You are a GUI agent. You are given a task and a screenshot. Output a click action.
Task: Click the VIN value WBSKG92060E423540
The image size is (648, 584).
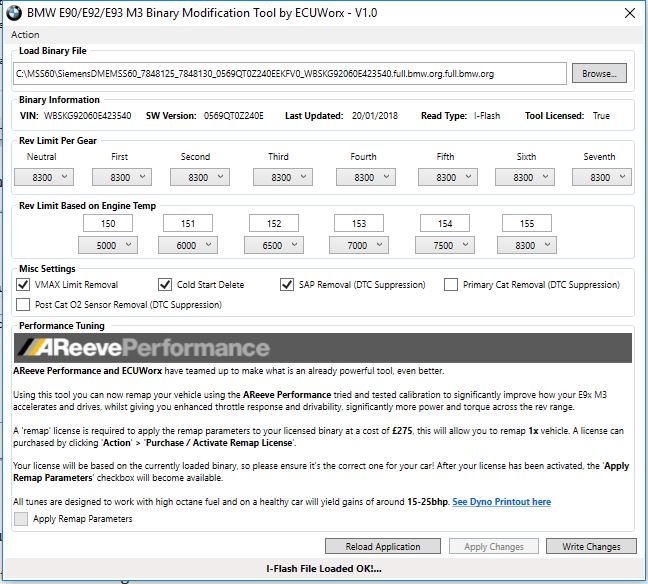tap(88, 116)
